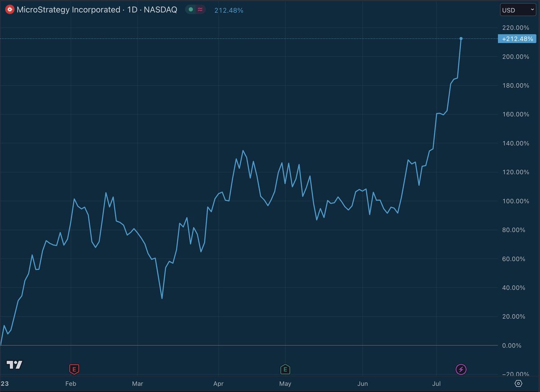Click the 140.00% axis label

(516, 143)
